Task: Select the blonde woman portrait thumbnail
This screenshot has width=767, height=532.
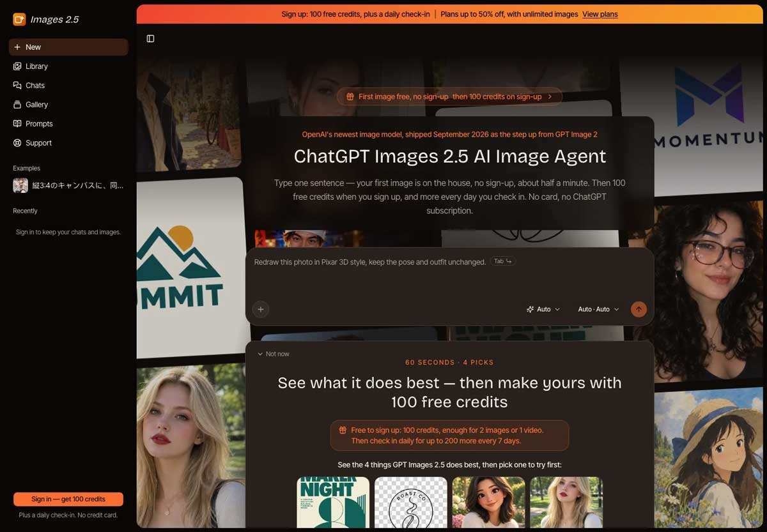Action: pos(566,502)
